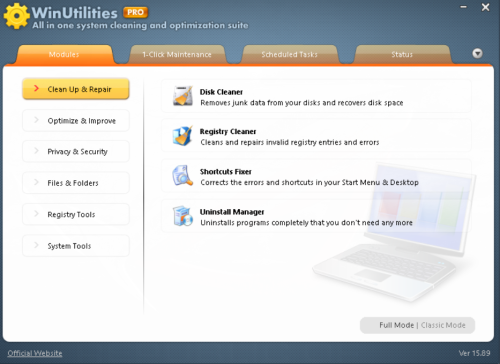Select Clean Up & Repair category
The width and height of the screenshot is (500, 364).
76,89
